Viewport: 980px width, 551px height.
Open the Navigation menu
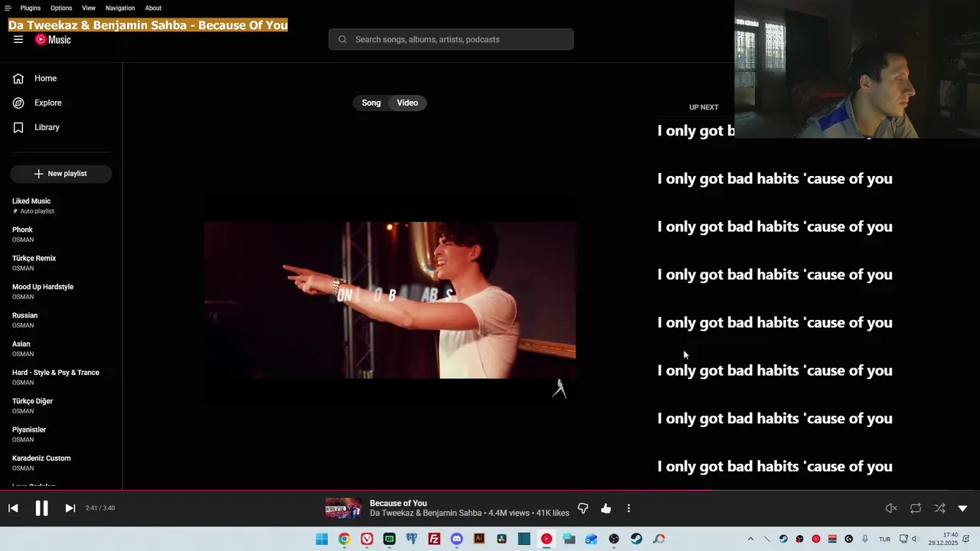coord(120,8)
